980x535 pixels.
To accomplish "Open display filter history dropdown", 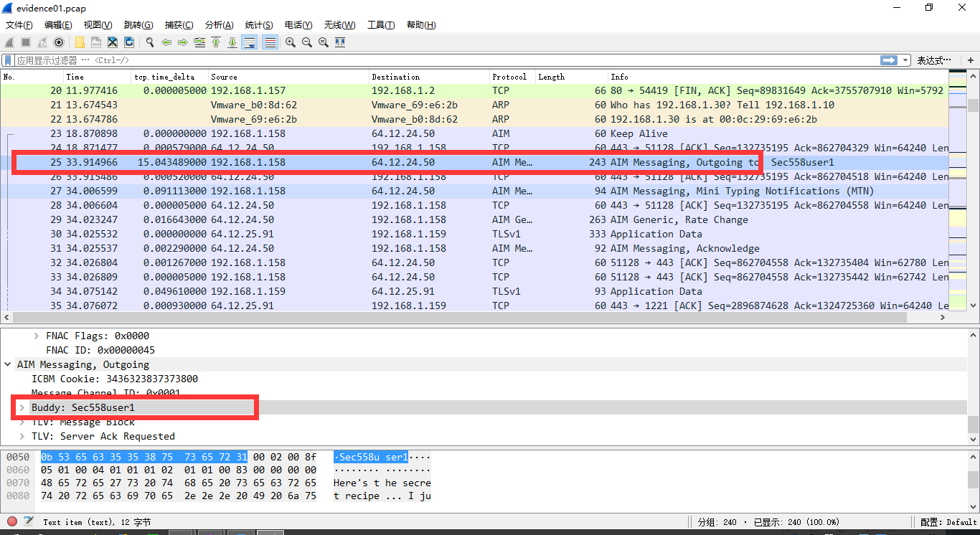I will (x=906, y=60).
